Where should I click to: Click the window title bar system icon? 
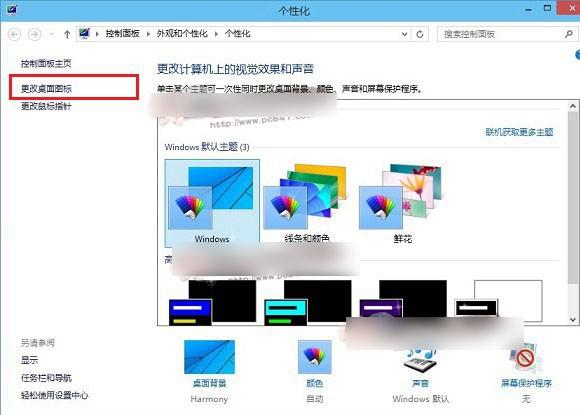tap(12, 9)
